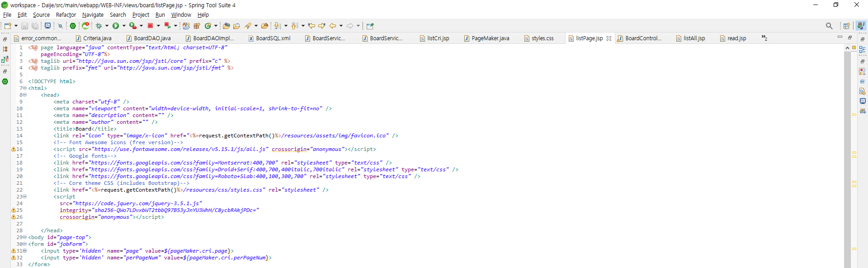868x268 pixels.
Task: Show hidden editor tabs list
Action: (x=764, y=38)
